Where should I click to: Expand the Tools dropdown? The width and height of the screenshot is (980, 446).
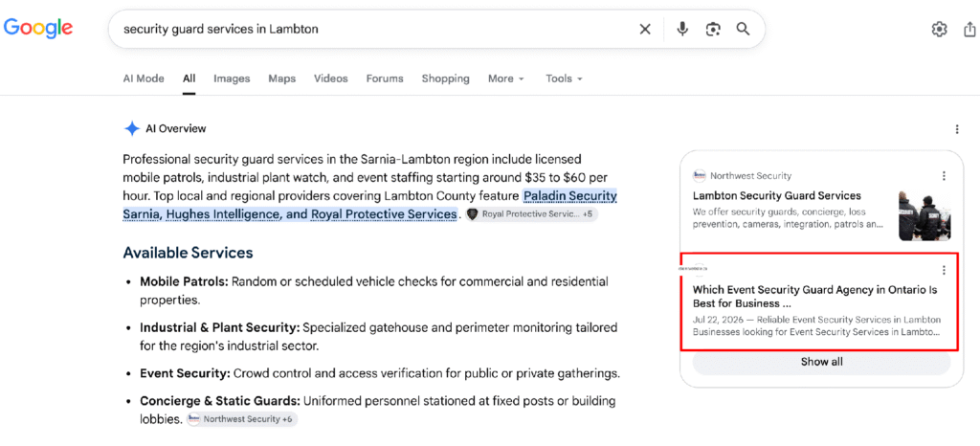564,78
